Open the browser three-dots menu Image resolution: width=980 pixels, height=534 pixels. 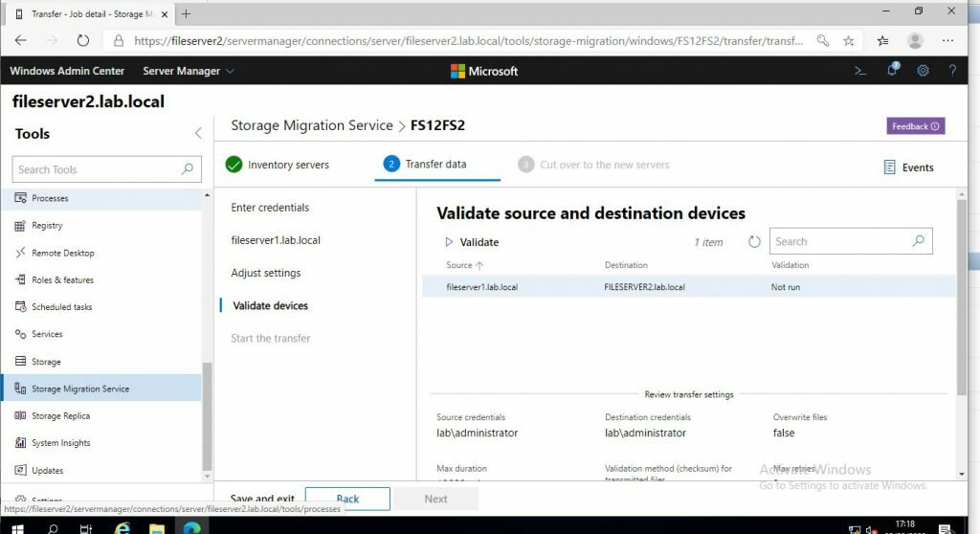[947, 40]
